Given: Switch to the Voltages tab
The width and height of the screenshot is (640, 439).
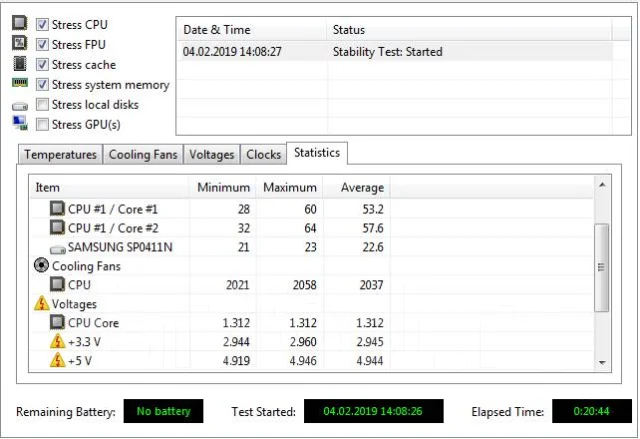Looking at the screenshot, I should [211, 155].
